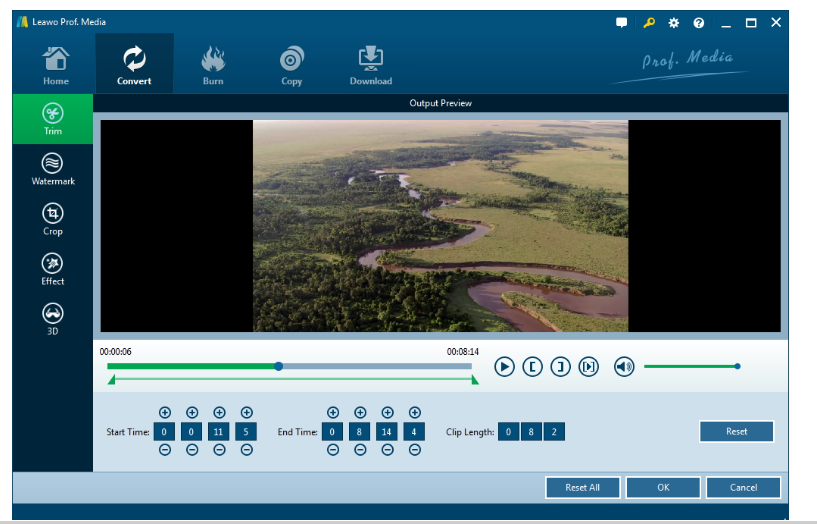Set trim end point with right bracket icon
The height and width of the screenshot is (524, 817).
point(561,367)
